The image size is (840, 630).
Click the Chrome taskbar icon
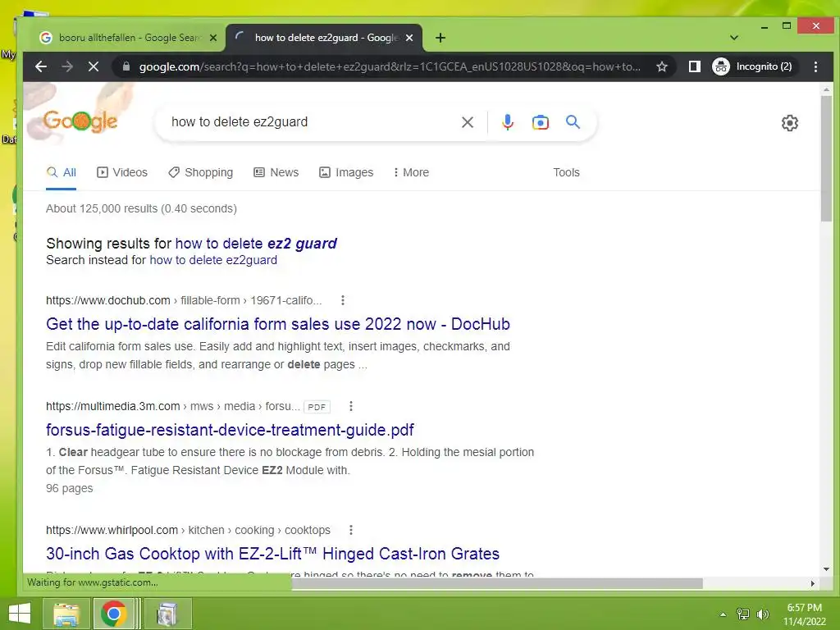pos(113,614)
